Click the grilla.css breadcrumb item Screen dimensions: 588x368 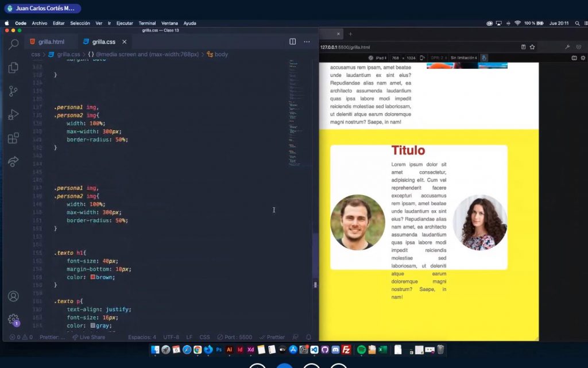click(x=64, y=55)
